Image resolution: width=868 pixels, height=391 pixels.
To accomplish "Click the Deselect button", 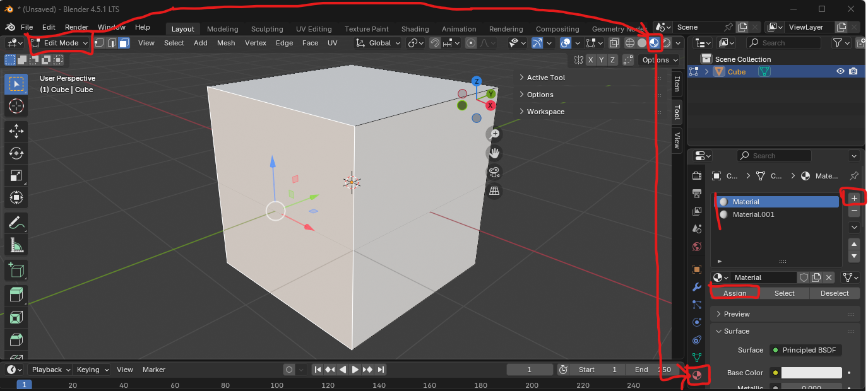I will click(835, 293).
